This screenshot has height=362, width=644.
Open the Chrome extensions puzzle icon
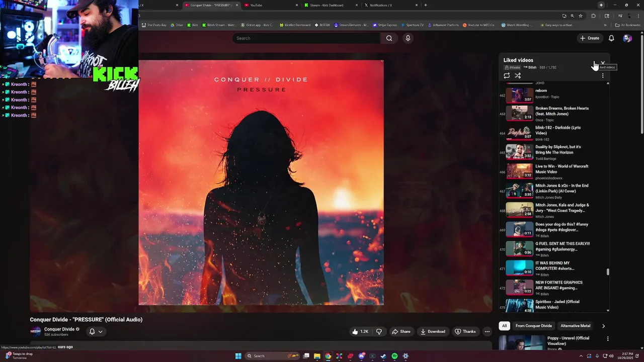[593, 16]
